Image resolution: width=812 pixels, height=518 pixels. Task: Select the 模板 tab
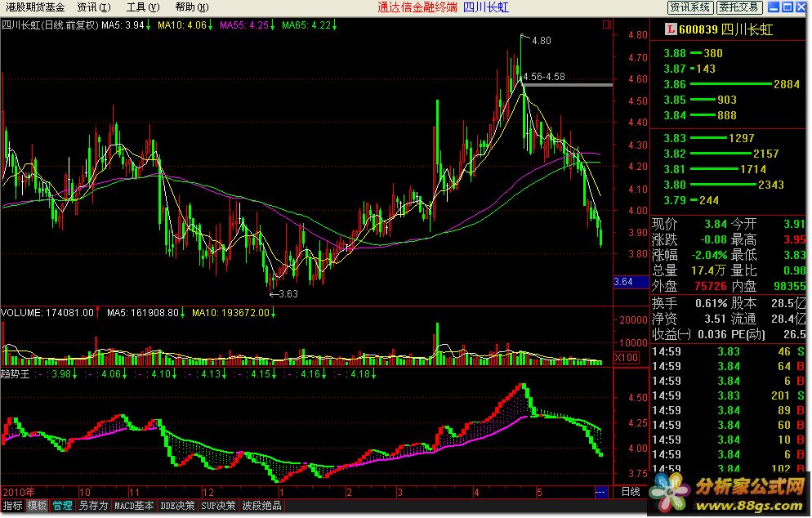point(37,506)
